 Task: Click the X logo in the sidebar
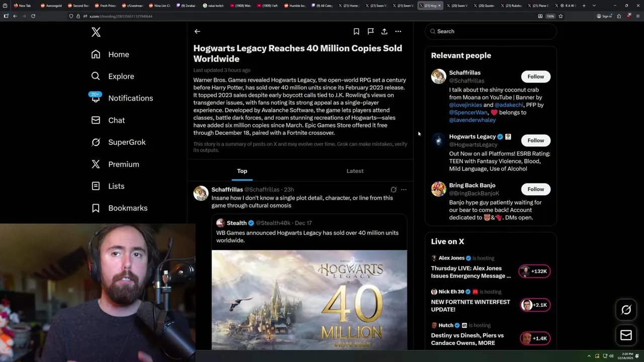(x=96, y=32)
